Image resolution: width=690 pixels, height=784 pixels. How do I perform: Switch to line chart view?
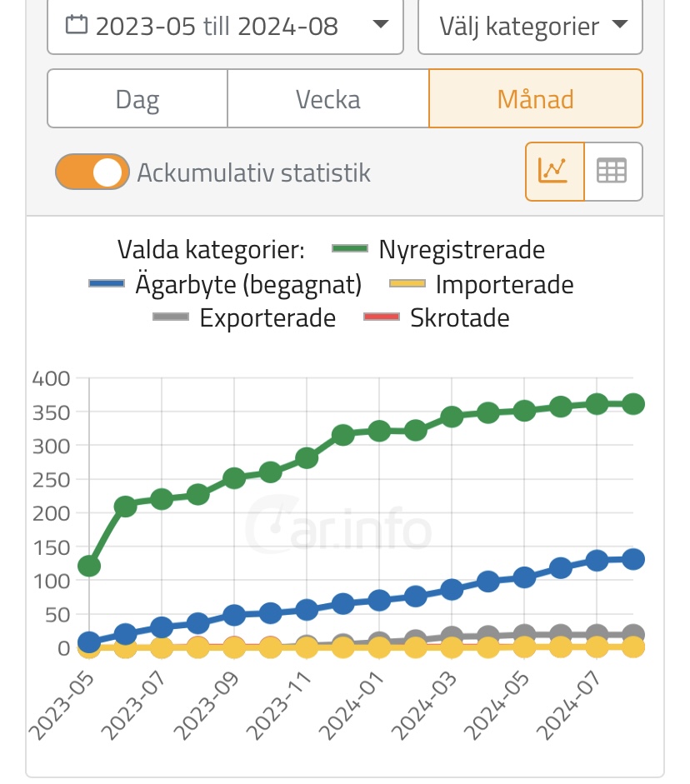pyautogui.click(x=554, y=172)
